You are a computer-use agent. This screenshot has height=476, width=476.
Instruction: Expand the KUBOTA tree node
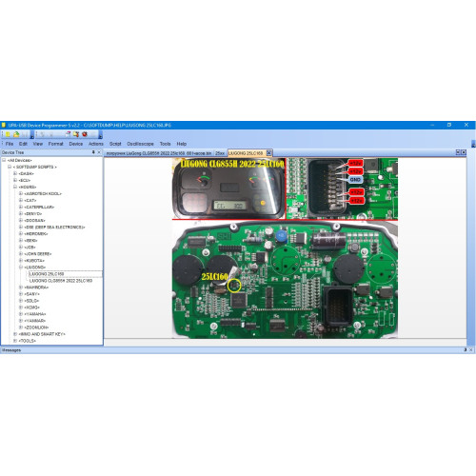[21, 260]
